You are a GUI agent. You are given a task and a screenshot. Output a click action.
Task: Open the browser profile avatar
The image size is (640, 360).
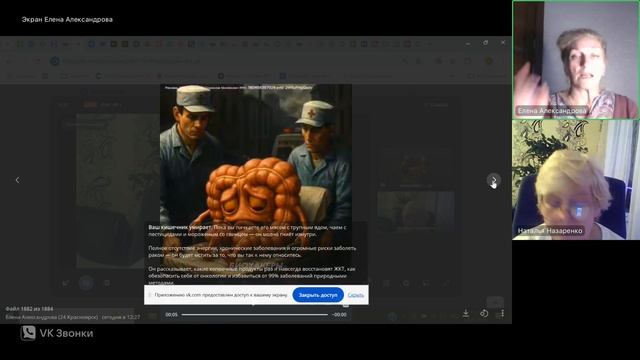(488, 61)
